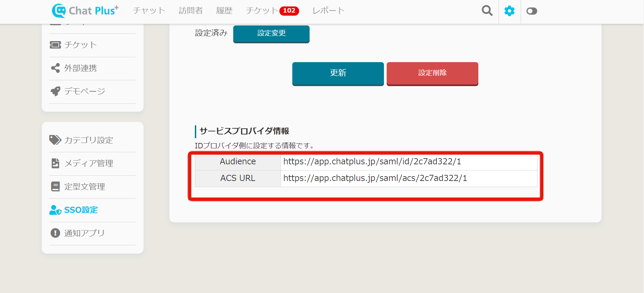Open the 訪問者 menu

[191, 11]
